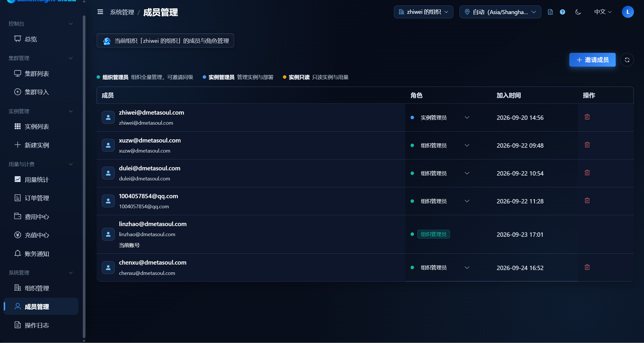Viewport: 644px width, 343px height.
Task: Click avatar icon of linzhao@dmetasoul.com row
Action: coord(108,234)
